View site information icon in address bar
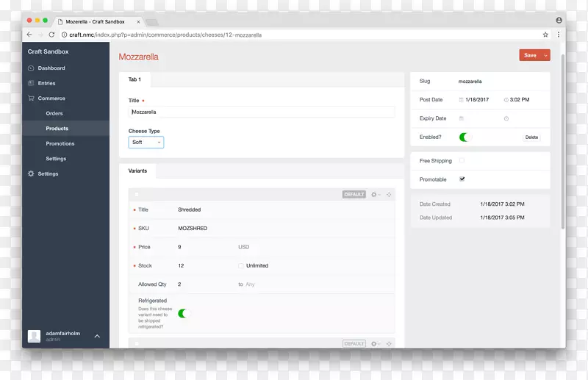The height and width of the screenshot is (380, 588). 64,35
